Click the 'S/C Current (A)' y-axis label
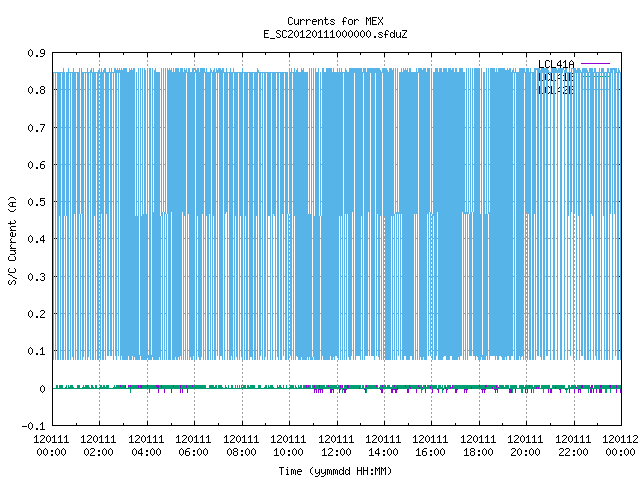Viewport: 640px width, 480px height. [12, 241]
